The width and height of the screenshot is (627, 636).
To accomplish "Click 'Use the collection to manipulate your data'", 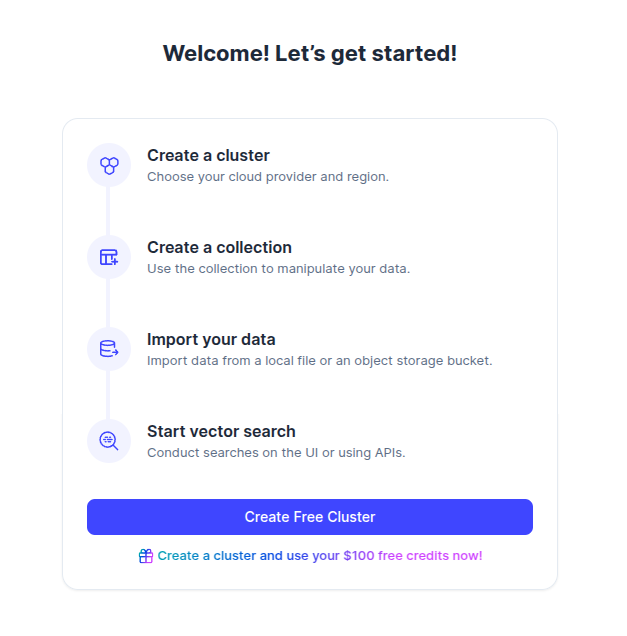I will click(278, 269).
